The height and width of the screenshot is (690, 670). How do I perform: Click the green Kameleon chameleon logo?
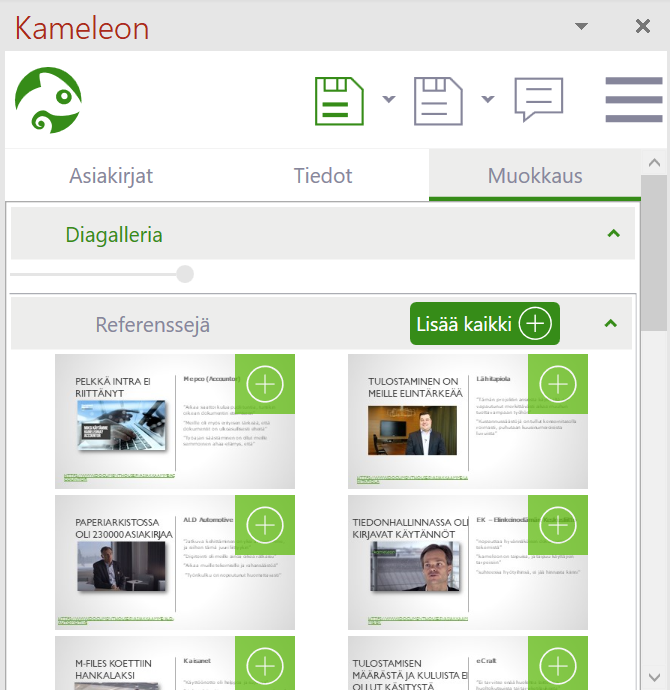tap(48, 100)
